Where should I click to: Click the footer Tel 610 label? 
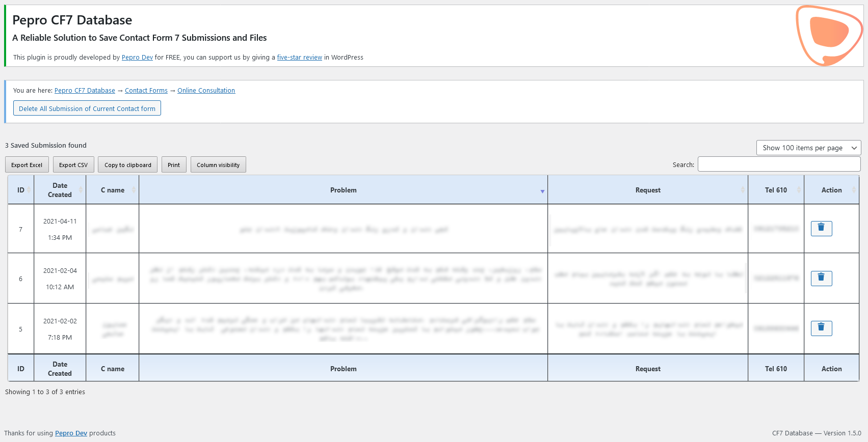coord(776,369)
